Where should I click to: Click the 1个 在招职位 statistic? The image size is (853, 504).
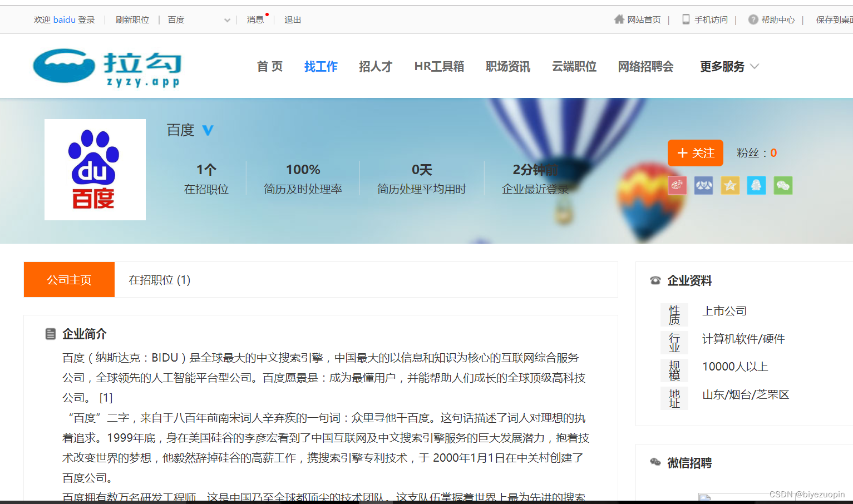pos(206,179)
